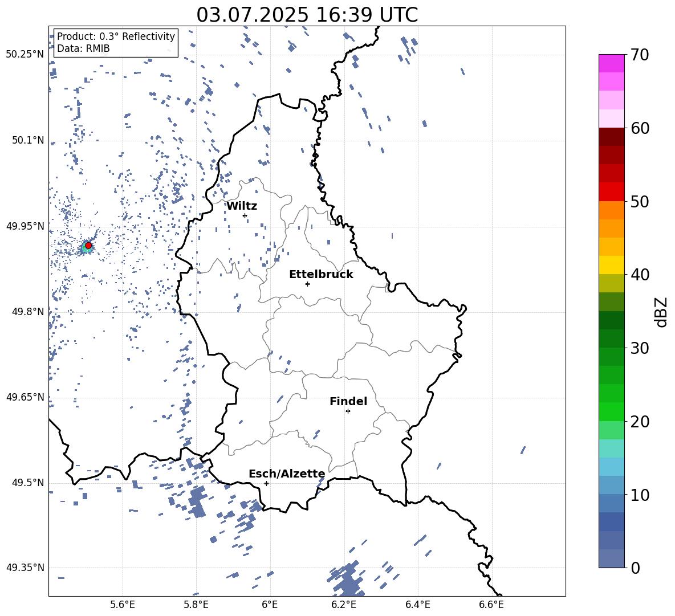This screenshot has width=675, height=616.
Task: Click the colorbar tick value 60
Action: 640,128
